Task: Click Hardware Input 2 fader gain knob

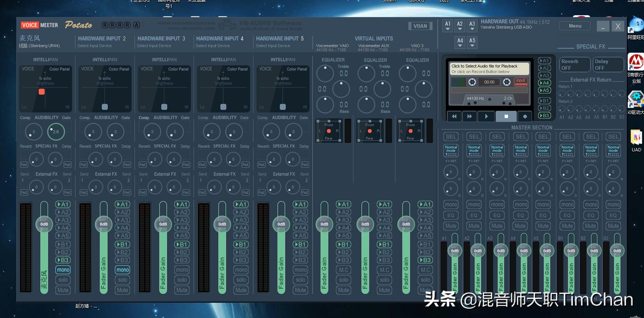Action: [x=103, y=224]
